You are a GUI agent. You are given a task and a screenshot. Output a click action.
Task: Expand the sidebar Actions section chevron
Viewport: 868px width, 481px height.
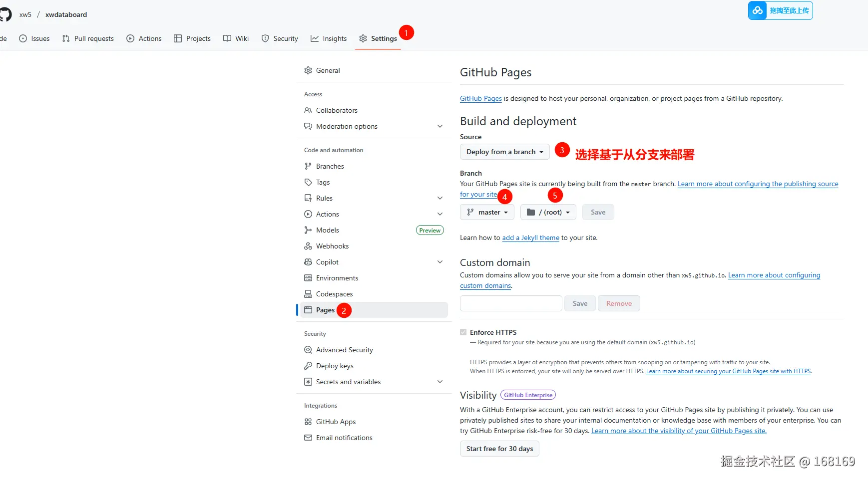click(x=440, y=214)
